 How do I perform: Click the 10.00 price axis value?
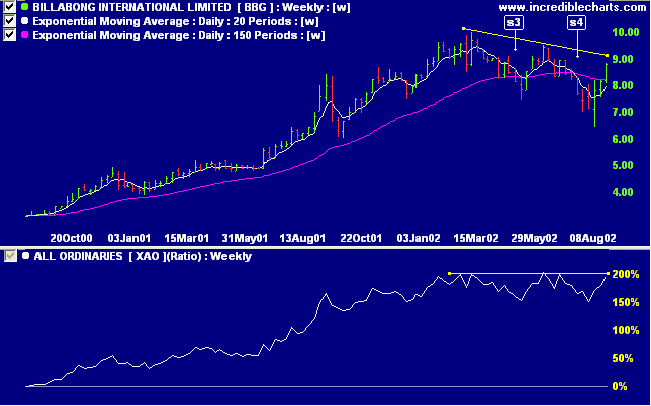pyautogui.click(x=625, y=32)
